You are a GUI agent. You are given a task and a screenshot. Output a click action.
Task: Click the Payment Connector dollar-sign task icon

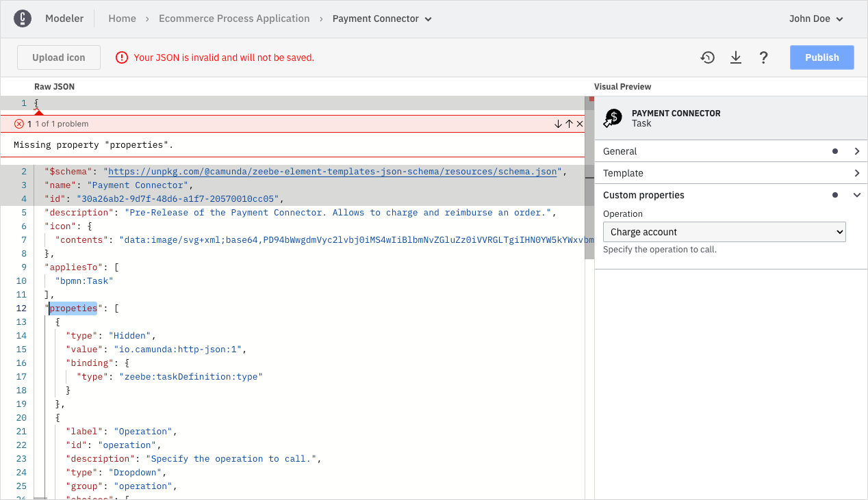(613, 118)
